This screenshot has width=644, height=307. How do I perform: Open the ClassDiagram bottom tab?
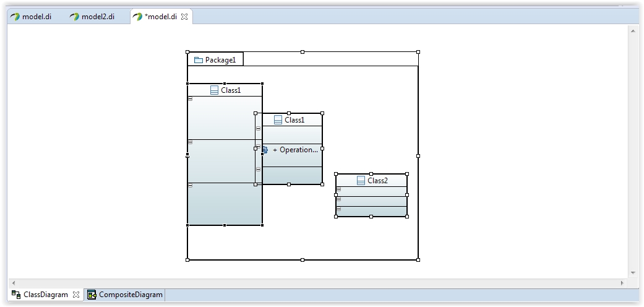(45, 295)
